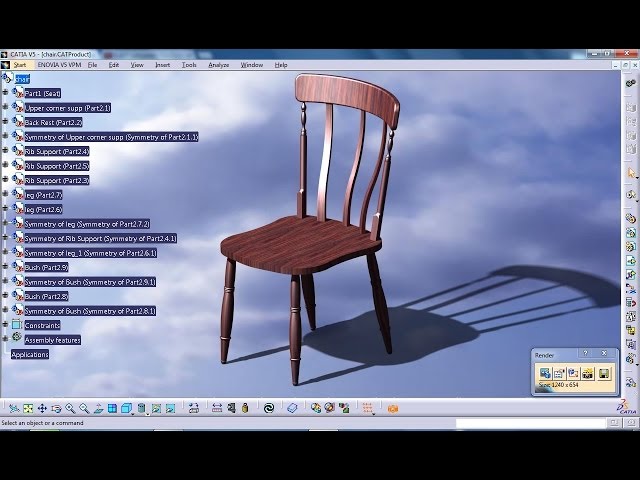Expand the Bush (Part2.9) tree node
This screenshot has width=640, height=480.
[5, 267]
